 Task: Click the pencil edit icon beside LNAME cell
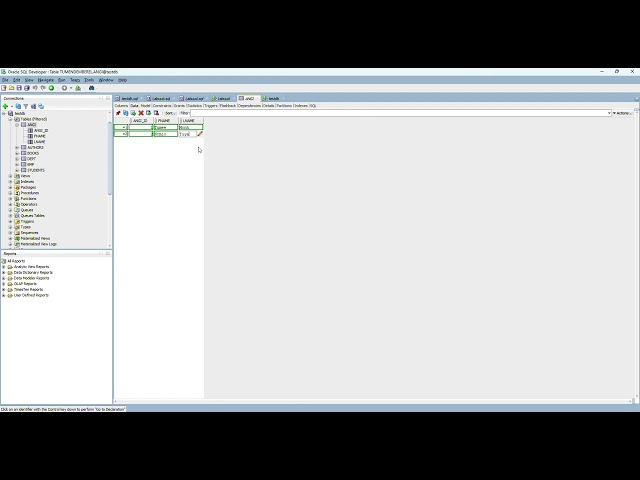coord(200,134)
